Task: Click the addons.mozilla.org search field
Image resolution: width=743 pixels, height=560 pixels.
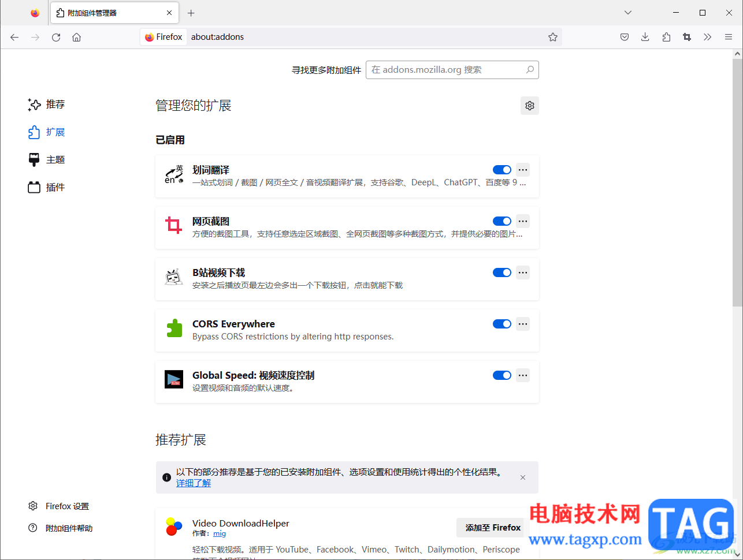Action: (x=452, y=70)
